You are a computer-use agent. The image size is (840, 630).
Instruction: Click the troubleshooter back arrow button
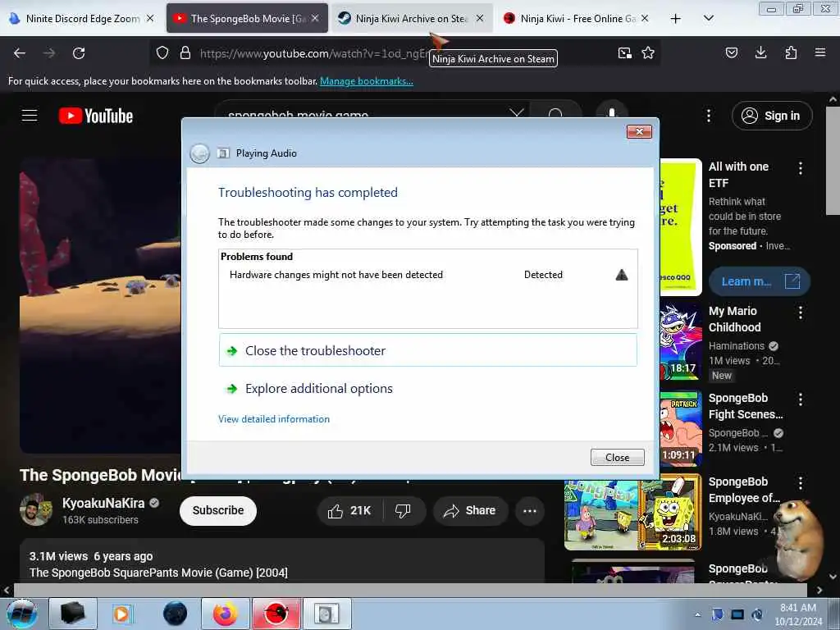tap(200, 153)
